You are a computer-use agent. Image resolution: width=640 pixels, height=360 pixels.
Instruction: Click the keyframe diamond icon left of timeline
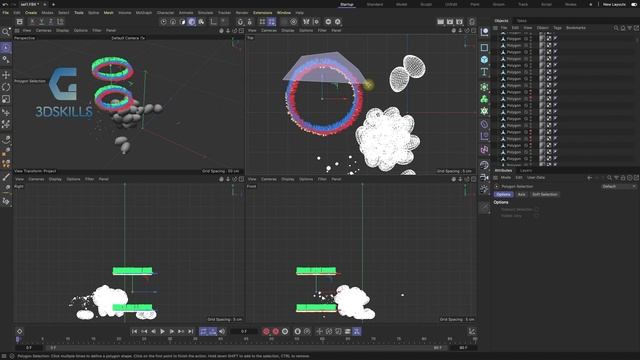(x=19, y=331)
